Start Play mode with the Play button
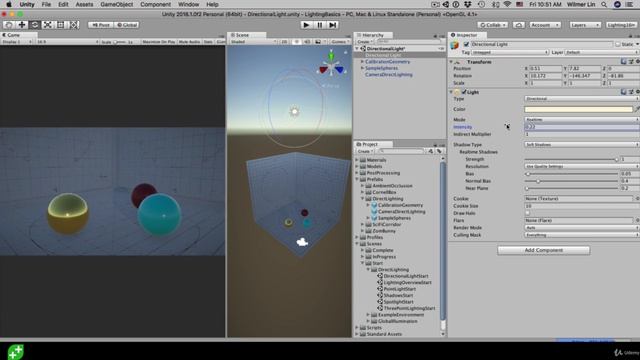The width and height of the screenshot is (640, 360). (306, 25)
